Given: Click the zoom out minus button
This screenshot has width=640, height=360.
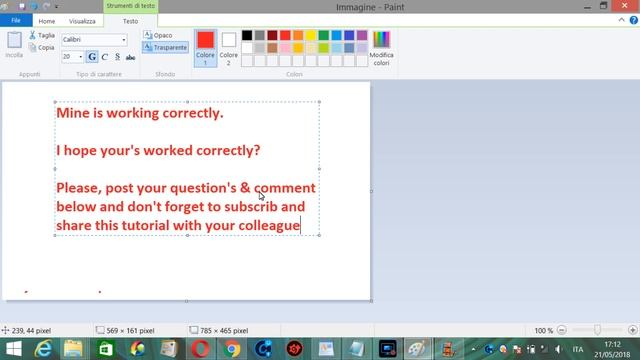Looking at the screenshot, I should point(562,330).
